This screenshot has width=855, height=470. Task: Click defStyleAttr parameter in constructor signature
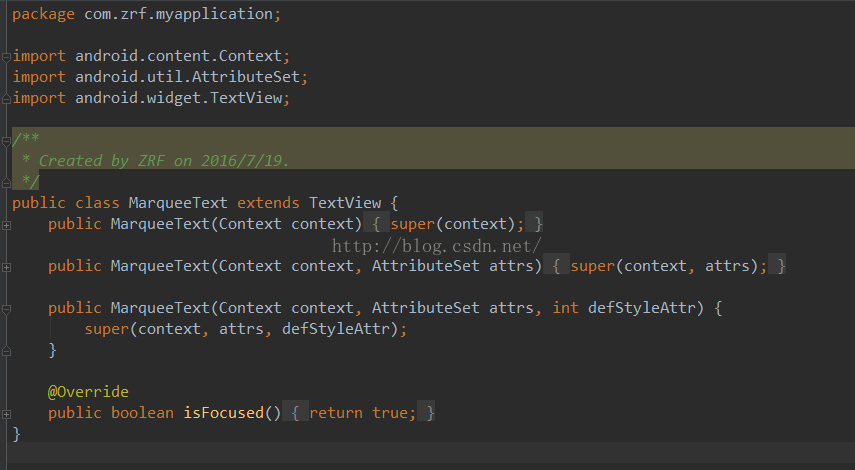pos(642,308)
